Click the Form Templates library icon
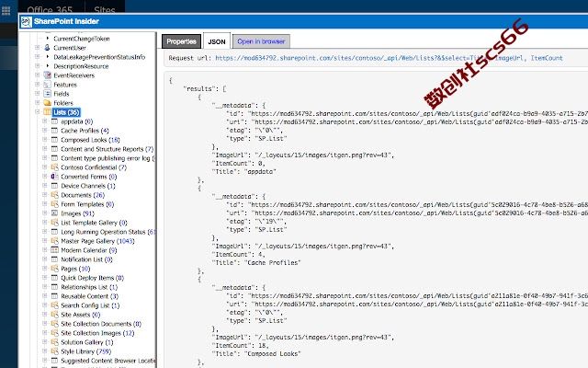The height and width of the screenshot is (368, 588). pos(54,204)
